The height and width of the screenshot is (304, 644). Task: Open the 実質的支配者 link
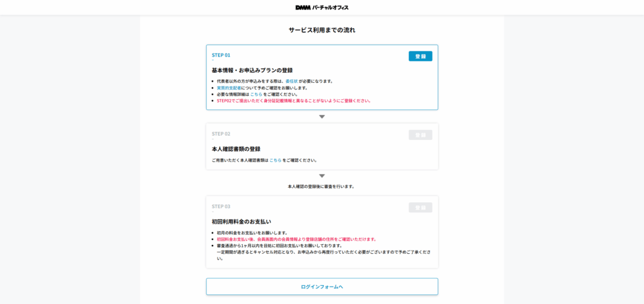click(x=229, y=88)
